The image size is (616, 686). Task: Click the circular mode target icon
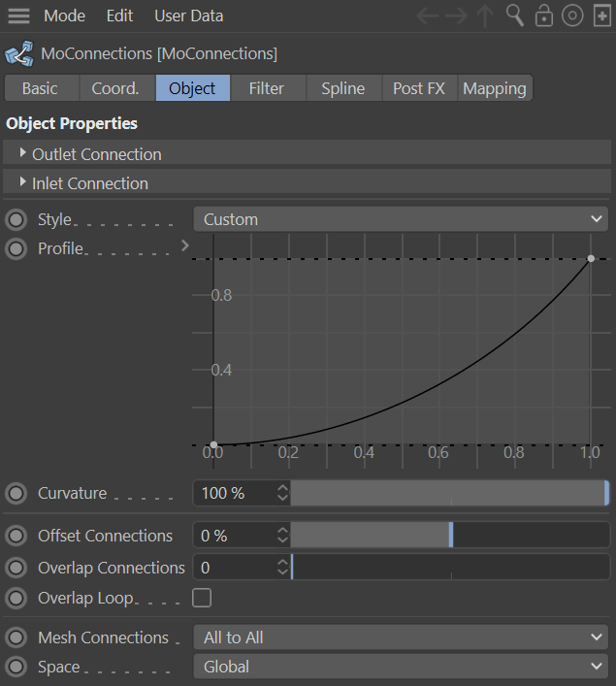click(x=572, y=16)
